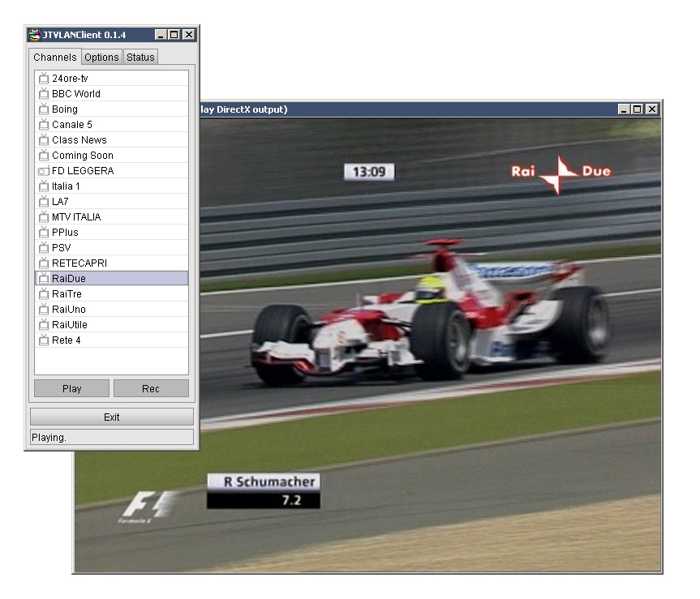The height and width of the screenshot is (599, 700).
Task: Select the LA7 channel name
Action: point(60,202)
